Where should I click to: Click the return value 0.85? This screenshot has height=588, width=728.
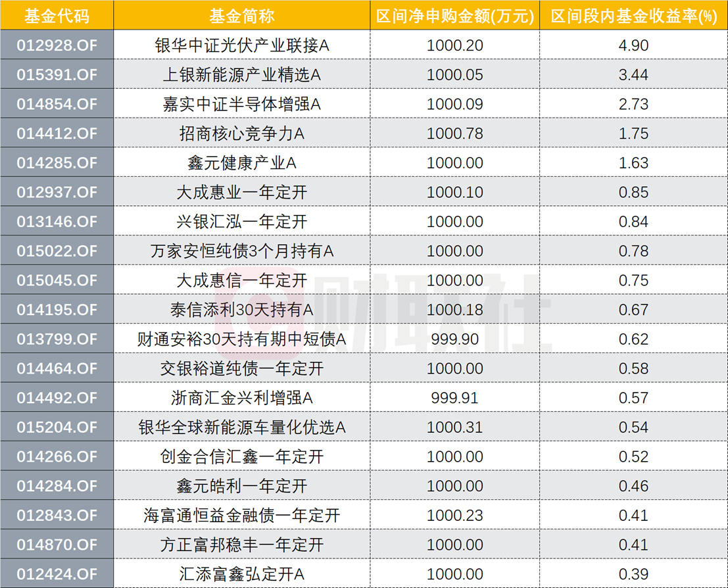(634, 192)
